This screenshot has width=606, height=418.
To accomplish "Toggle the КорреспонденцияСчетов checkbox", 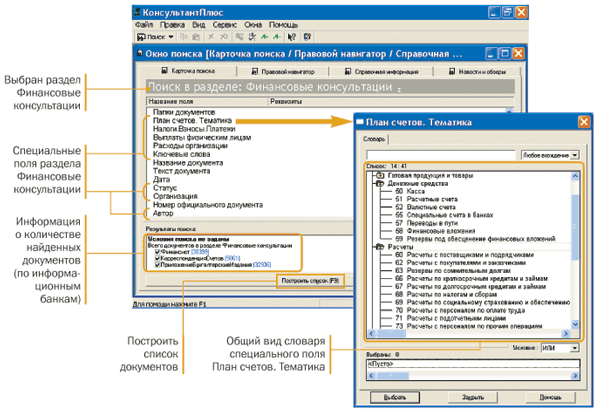I will [x=157, y=258].
